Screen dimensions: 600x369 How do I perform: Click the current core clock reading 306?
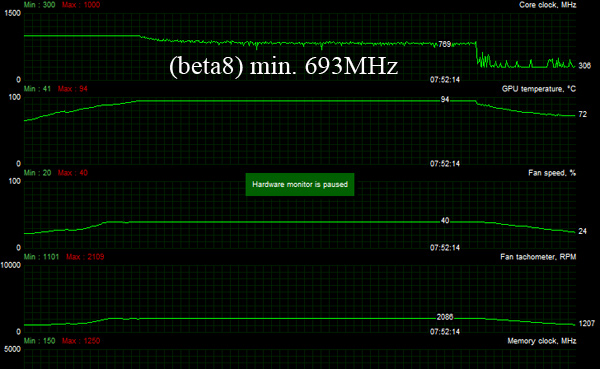(584, 66)
